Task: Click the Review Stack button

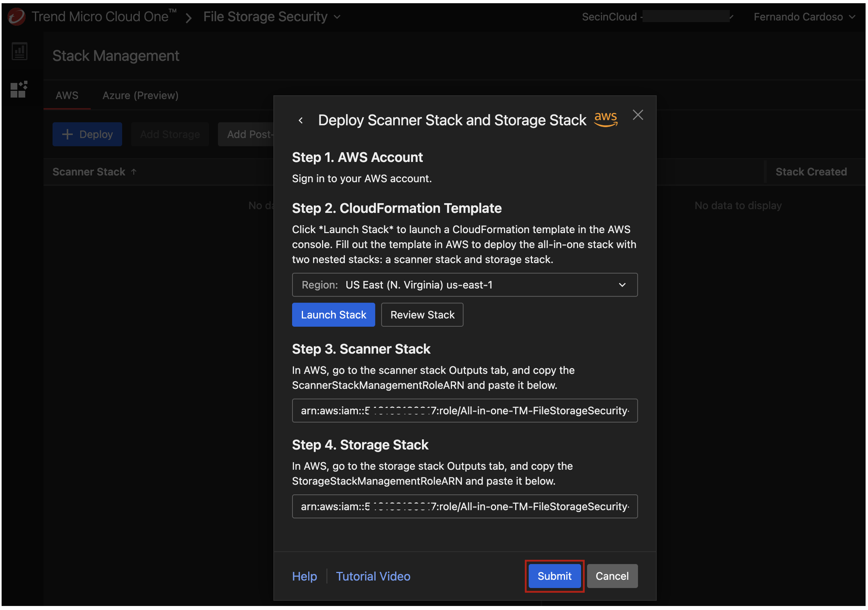Action: tap(422, 315)
